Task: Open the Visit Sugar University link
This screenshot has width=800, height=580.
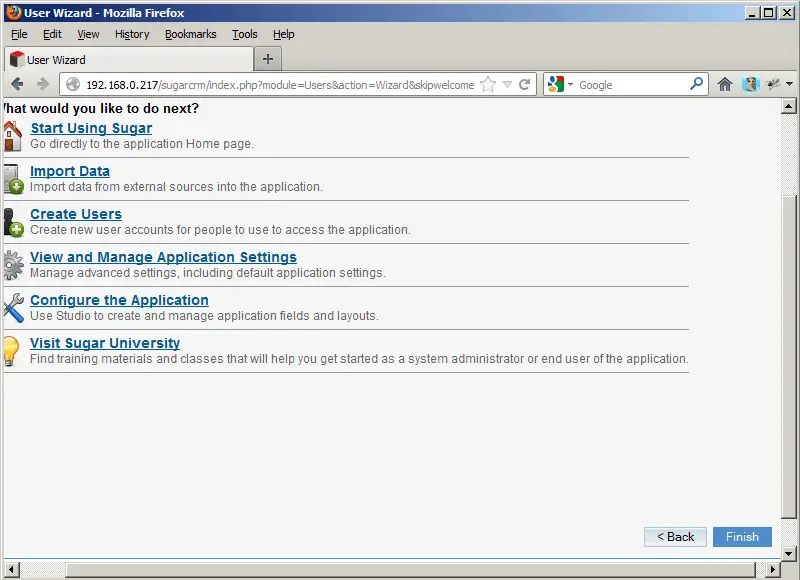Action: 105,343
